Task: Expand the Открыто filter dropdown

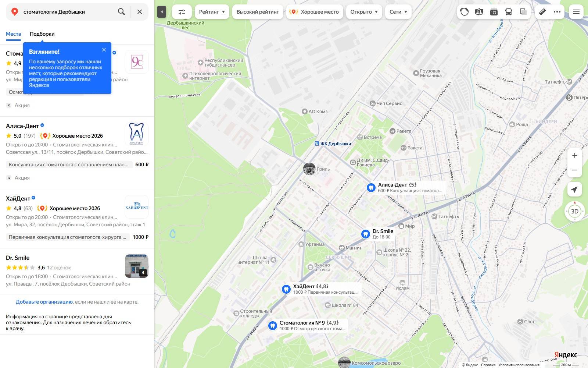Action: 364,12
